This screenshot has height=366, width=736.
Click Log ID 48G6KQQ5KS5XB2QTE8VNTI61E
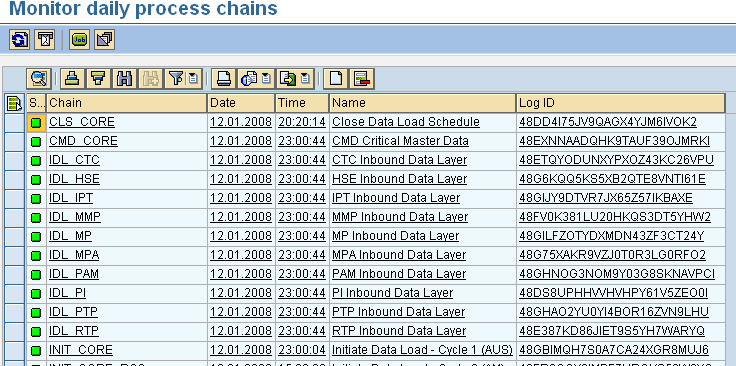pos(612,179)
